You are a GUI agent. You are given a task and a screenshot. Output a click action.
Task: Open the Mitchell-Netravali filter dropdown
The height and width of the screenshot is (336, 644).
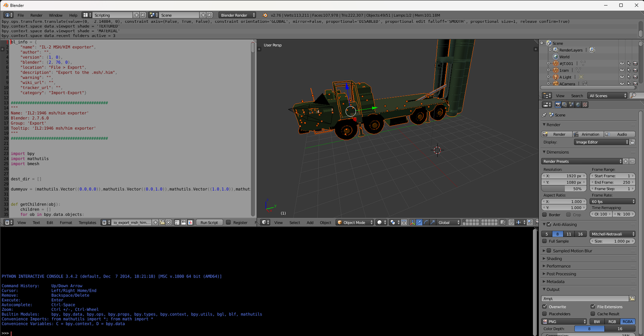[613, 234]
